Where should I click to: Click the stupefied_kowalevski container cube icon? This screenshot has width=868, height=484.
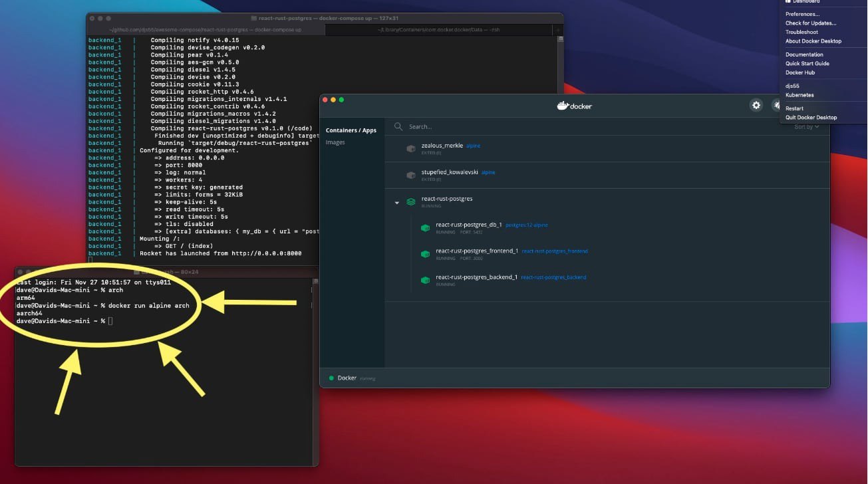(411, 175)
